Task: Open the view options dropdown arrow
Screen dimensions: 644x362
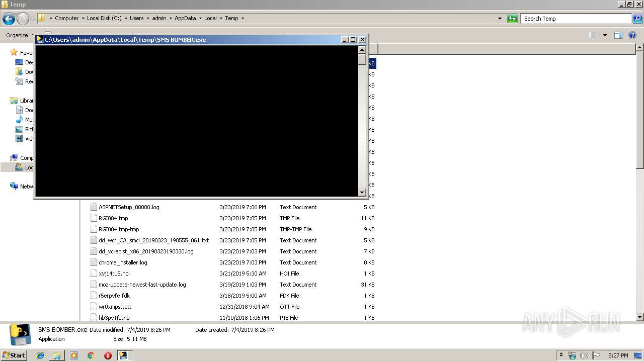Action: point(605,35)
